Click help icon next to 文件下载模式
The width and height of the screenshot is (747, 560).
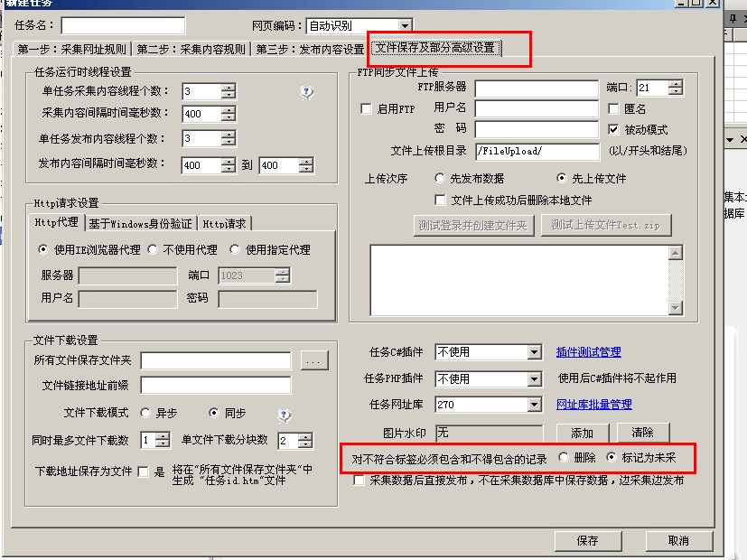click(x=285, y=415)
